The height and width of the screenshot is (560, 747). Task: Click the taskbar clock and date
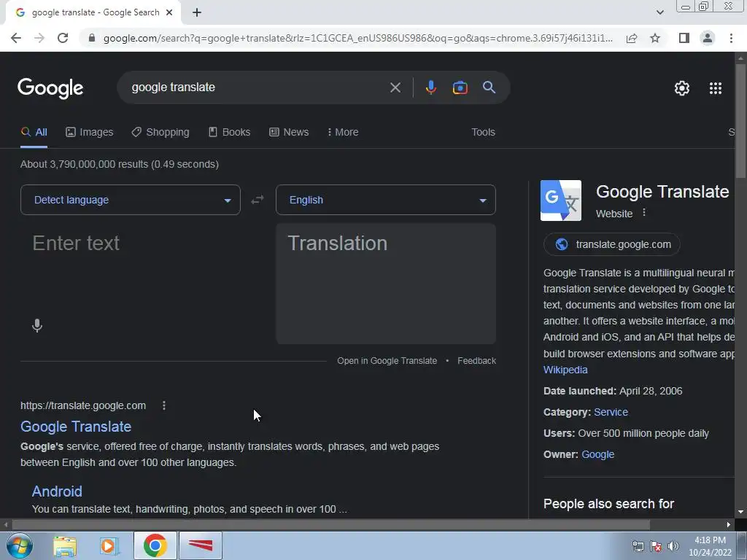click(x=710, y=546)
